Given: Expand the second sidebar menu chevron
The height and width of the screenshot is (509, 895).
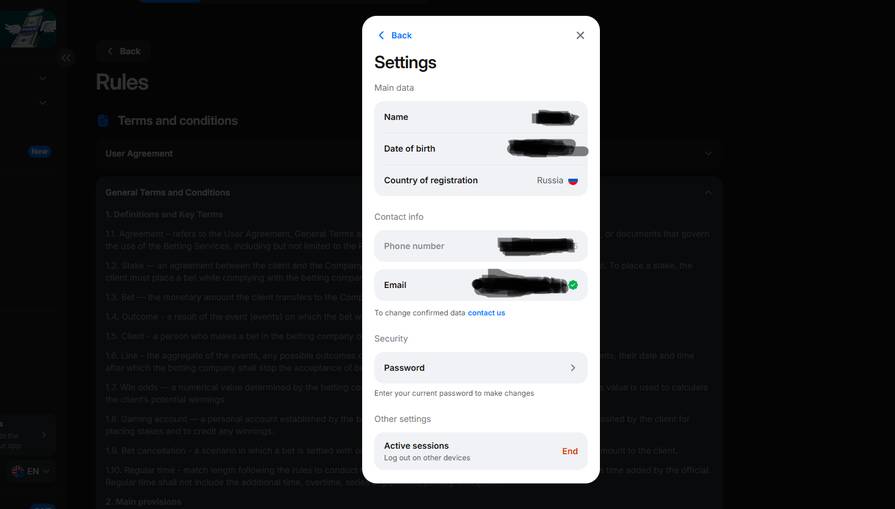Looking at the screenshot, I should click(43, 103).
